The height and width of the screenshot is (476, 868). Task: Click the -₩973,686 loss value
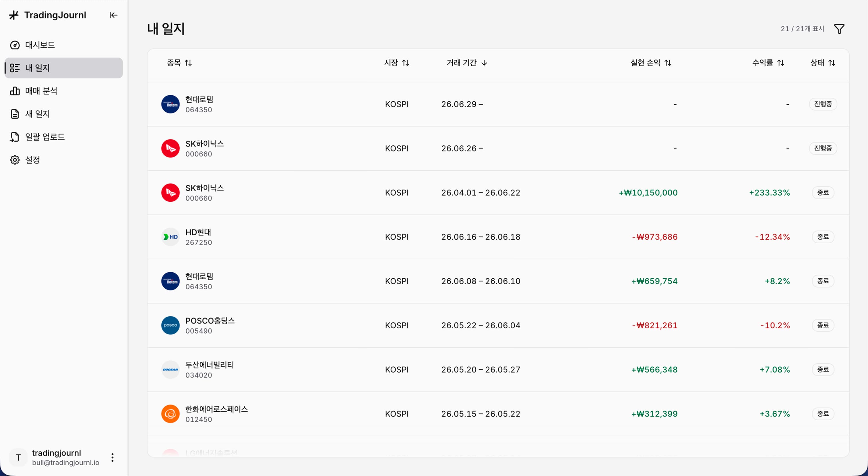(654, 237)
